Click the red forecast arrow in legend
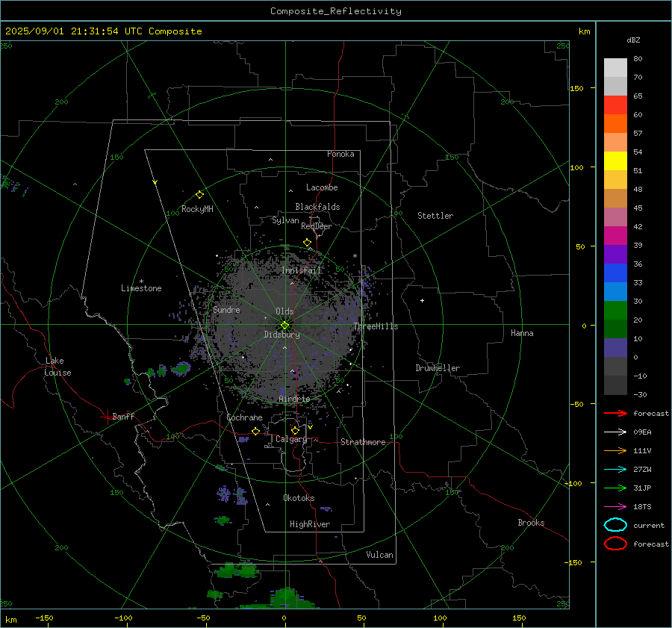The image size is (672, 628). (x=615, y=413)
